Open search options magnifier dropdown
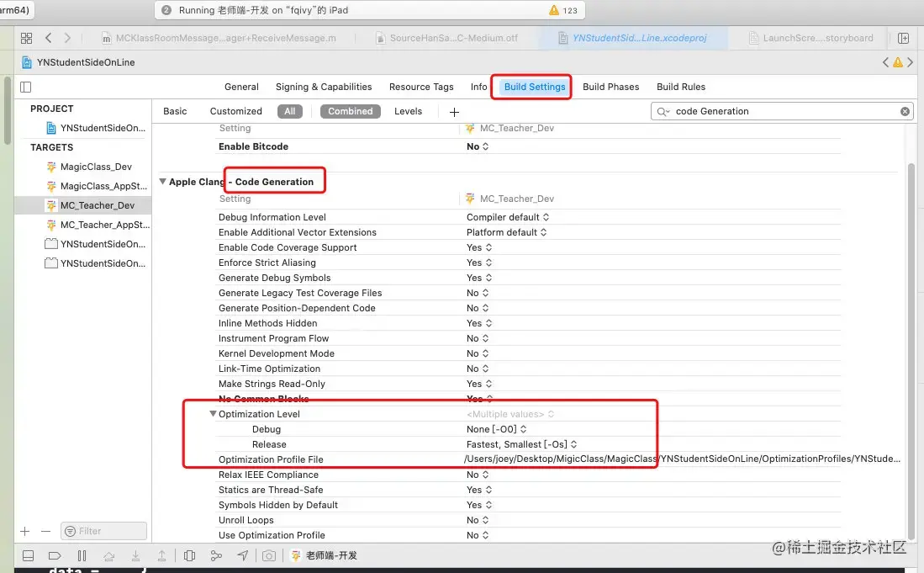 (x=663, y=111)
